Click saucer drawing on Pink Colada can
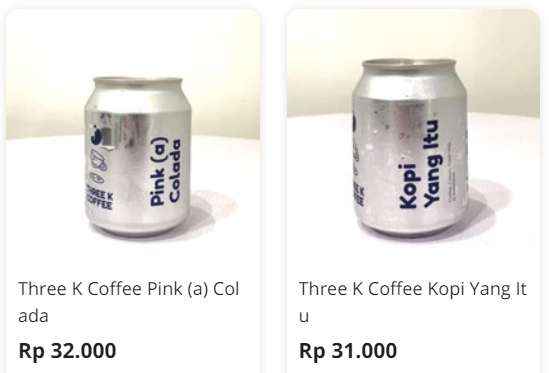This screenshot has height=373, width=549. tap(97, 178)
